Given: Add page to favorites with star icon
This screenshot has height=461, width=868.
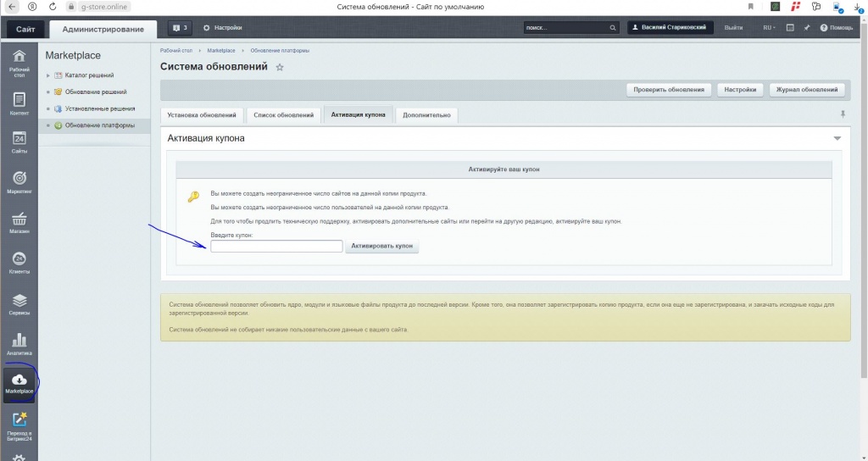Looking at the screenshot, I should pos(280,67).
